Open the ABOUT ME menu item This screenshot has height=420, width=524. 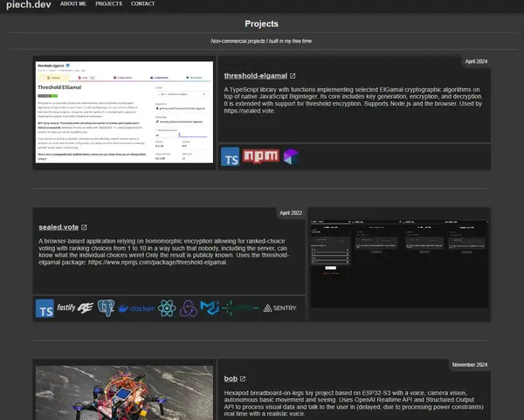pos(73,3)
